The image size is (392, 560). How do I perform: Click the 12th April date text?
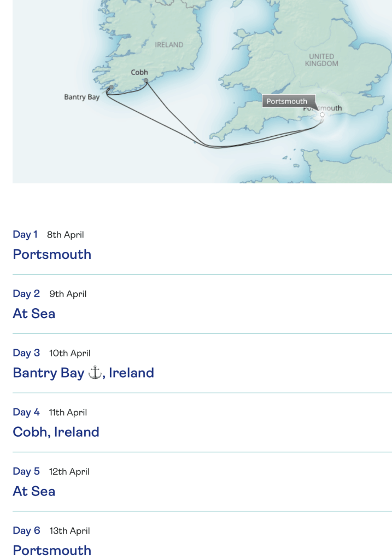(x=69, y=471)
